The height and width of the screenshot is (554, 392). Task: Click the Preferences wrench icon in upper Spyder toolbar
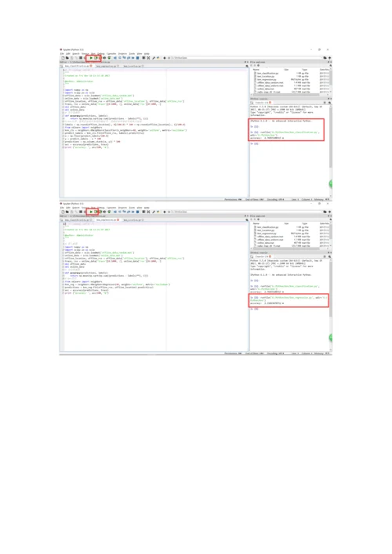pos(154,58)
